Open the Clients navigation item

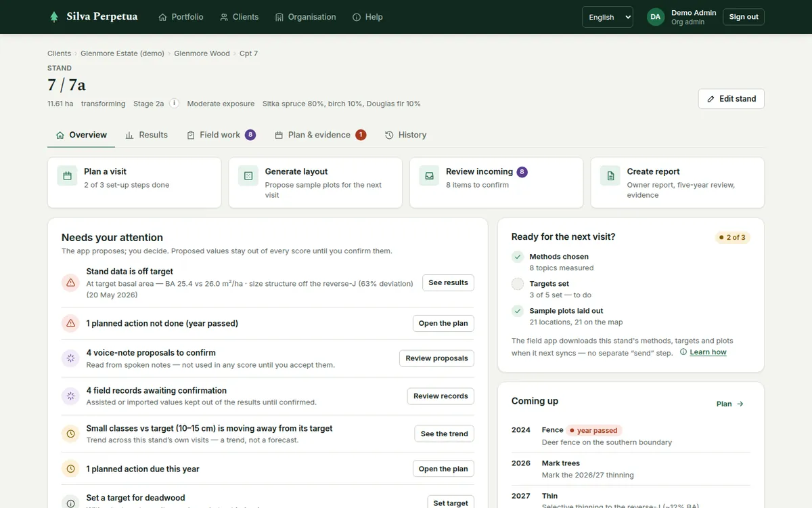coord(240,17)
